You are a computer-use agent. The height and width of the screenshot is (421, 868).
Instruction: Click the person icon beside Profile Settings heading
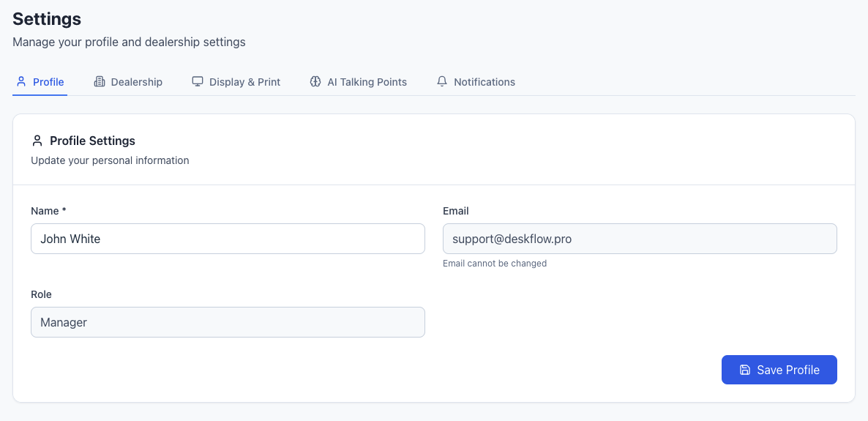pos(37,141)
